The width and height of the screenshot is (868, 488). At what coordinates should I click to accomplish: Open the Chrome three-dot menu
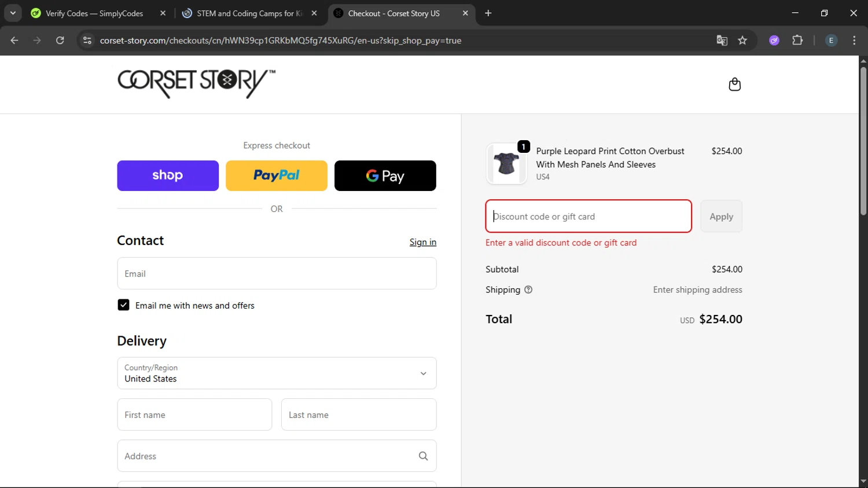tap(854, 41)
